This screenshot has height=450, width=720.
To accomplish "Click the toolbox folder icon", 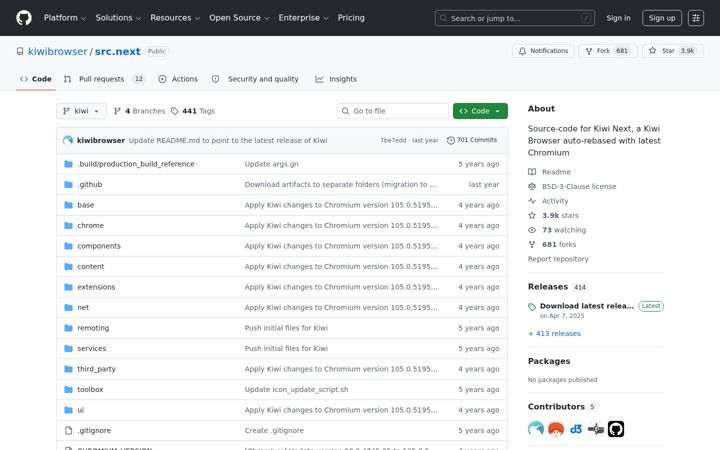I will (x=68, y=389).
